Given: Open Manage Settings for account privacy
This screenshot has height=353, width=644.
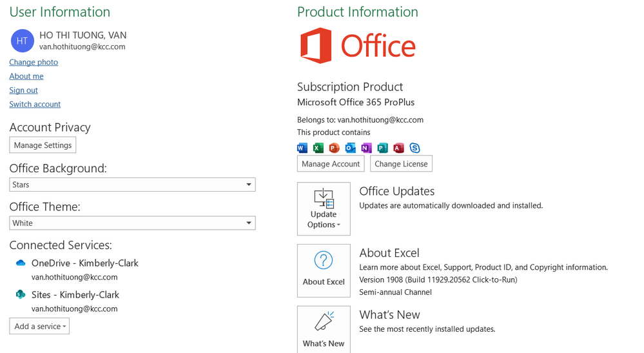Looking at the screenshot, I should 43,145.
